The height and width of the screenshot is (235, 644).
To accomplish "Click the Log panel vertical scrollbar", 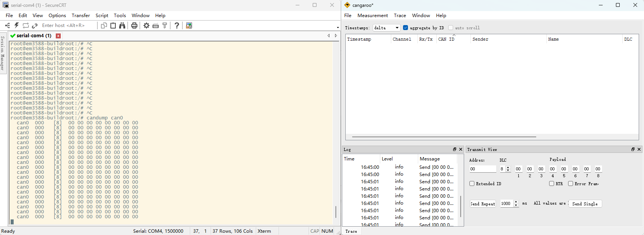I will (x=461, y=206).
